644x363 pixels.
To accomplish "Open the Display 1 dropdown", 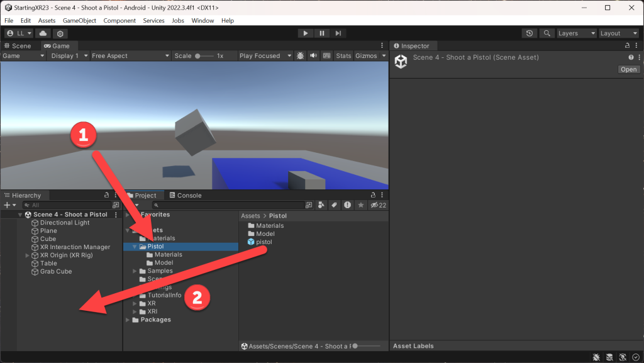I will (69, 56).
